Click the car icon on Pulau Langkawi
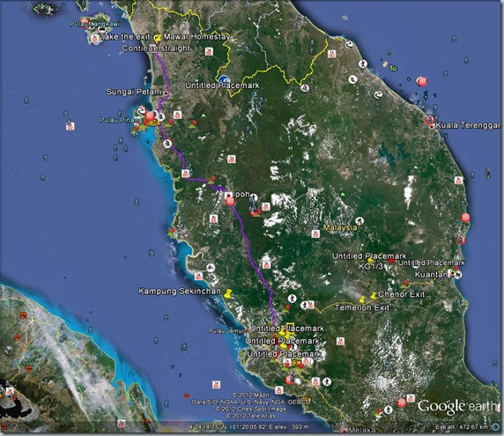The image size is (504, 436). click(102, 30)
